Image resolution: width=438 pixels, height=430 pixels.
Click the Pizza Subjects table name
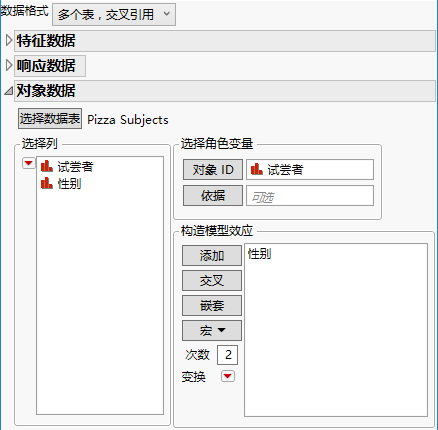(x=128, y=120)
